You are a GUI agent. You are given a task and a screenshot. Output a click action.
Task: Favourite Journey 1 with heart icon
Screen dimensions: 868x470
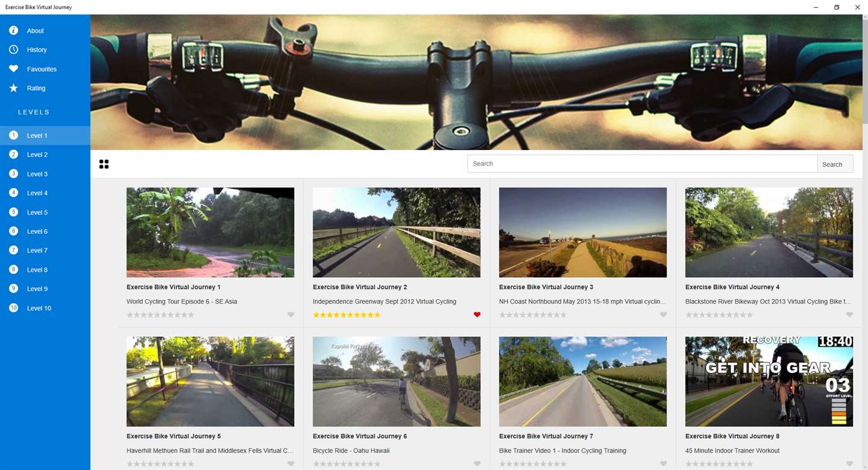tap(291, 315)
